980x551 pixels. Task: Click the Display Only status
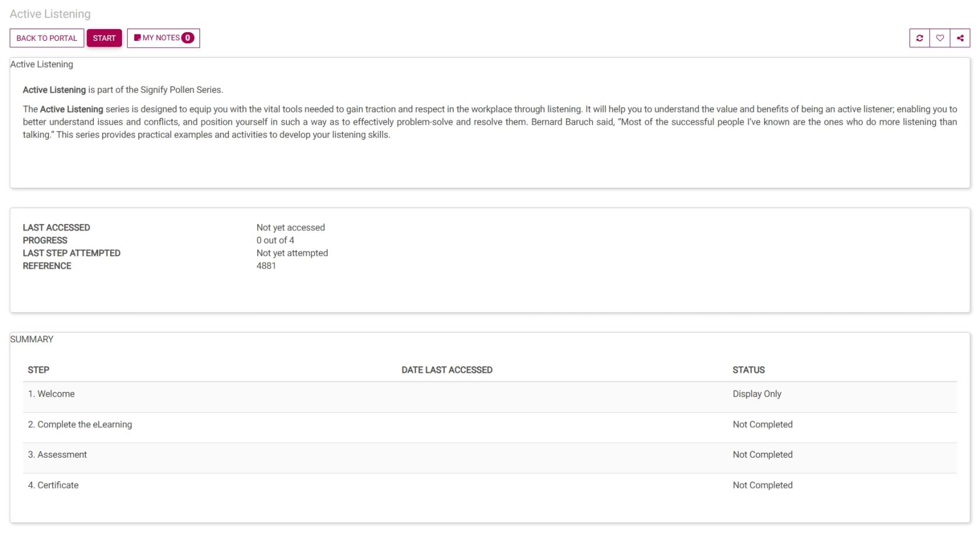[757, 394]
